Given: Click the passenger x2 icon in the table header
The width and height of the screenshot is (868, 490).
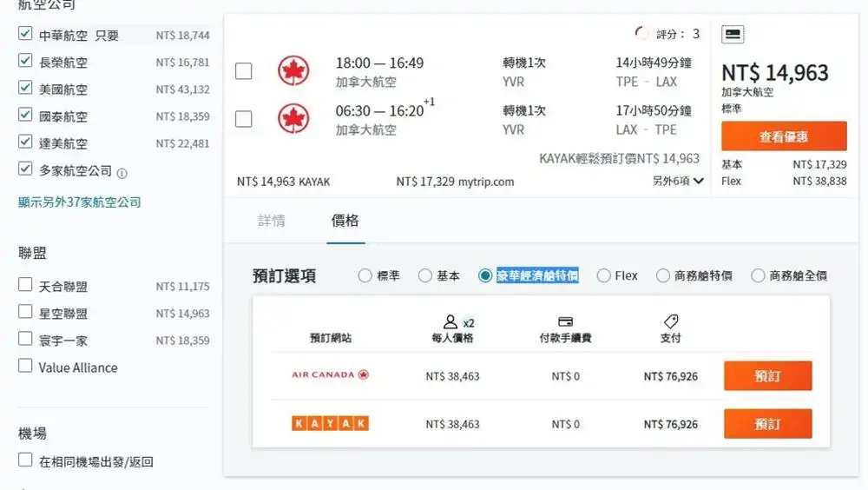Looking at the screenshot, I should (x=459, y=322).
